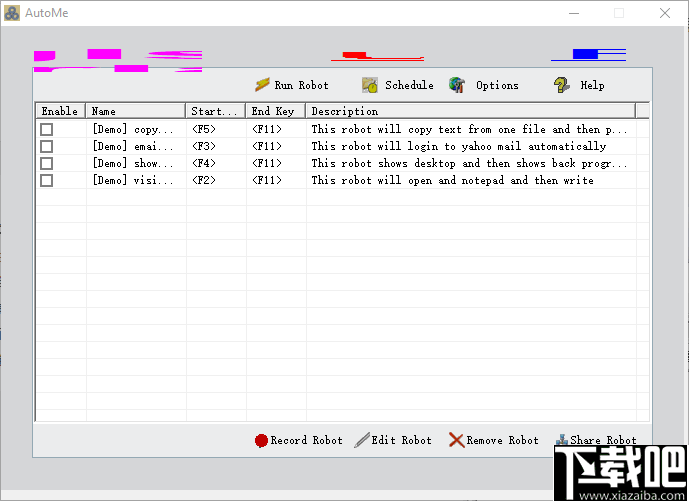Image resolution: width=689 pixels, height=501 pixels.
Task: Sort by the Name column header
Action: 136,111
